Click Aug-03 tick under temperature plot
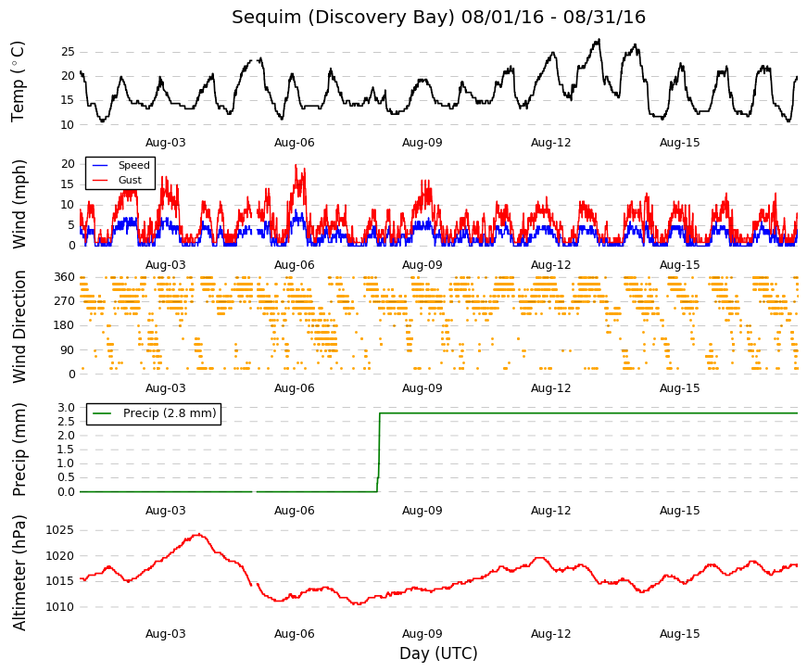This screenshot has height=672, width=807. pos(165,143)
